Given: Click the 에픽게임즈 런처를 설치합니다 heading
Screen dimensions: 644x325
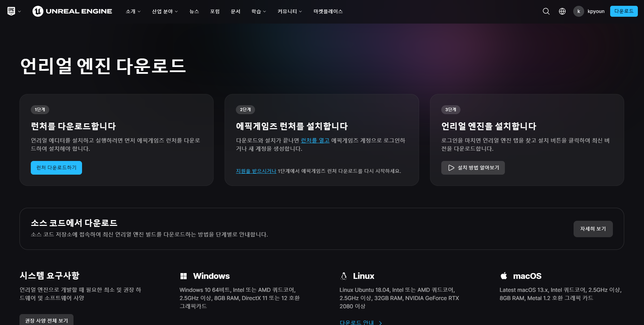Looking at the screenshot, I should (x=292, y=126).
